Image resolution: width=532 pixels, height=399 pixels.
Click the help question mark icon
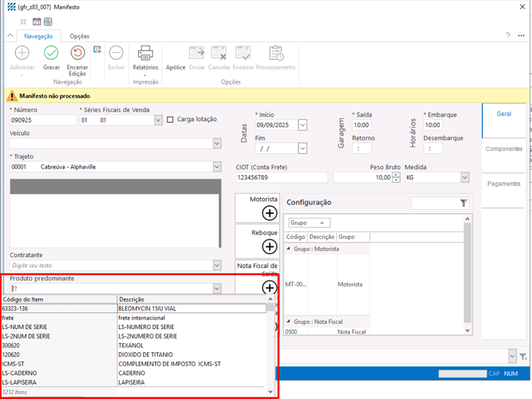coord(507,36)
